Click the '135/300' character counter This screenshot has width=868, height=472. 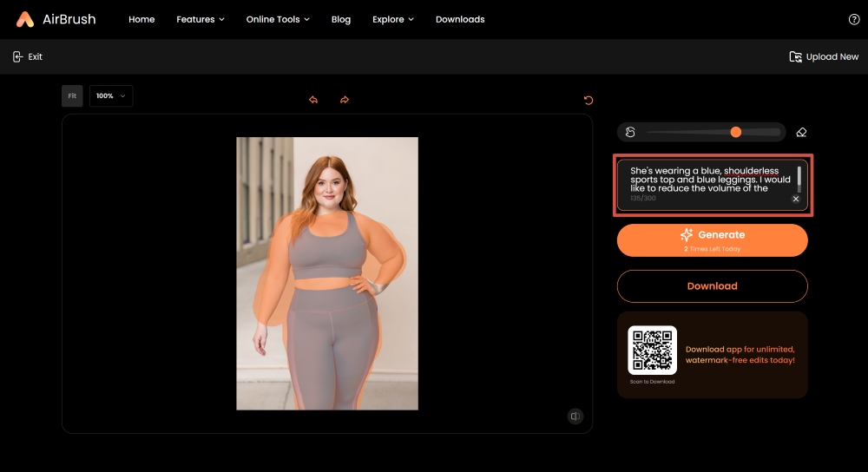(x=642, y=198)
